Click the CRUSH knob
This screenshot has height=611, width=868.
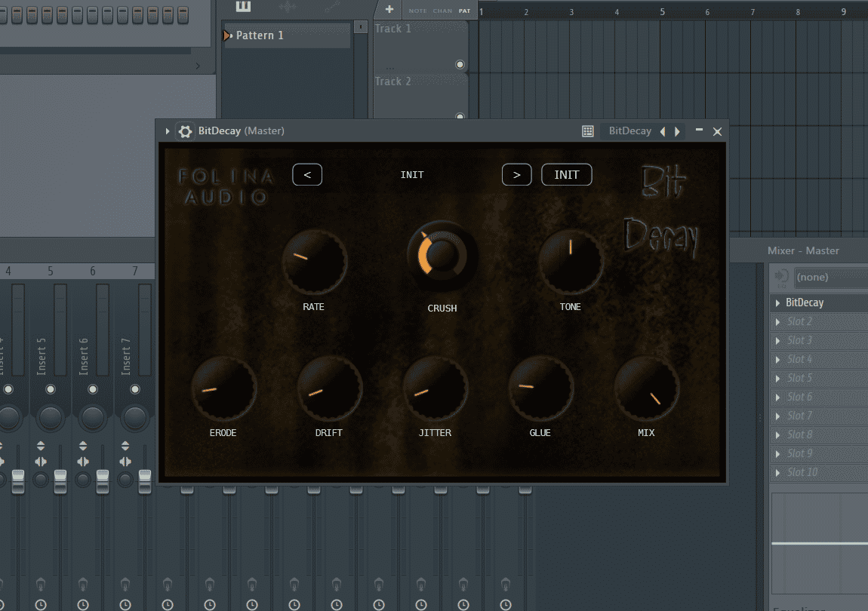coord(442,256)
